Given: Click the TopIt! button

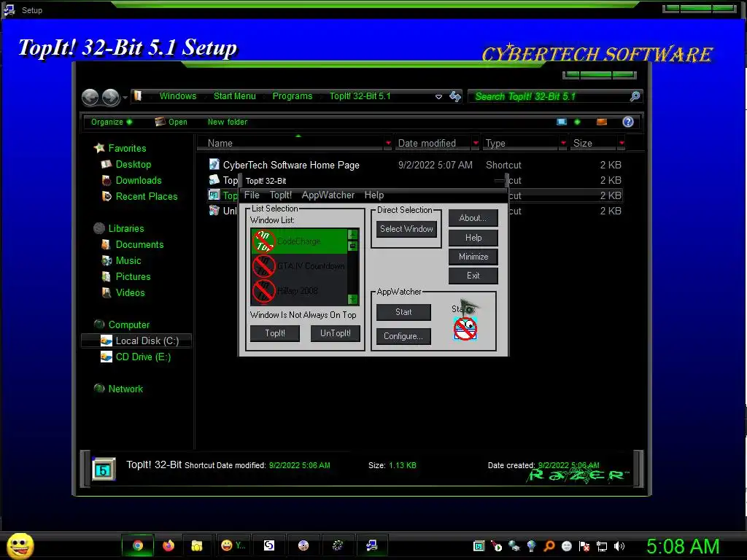Looking at the screenshot, I should (x=275, y=333).
